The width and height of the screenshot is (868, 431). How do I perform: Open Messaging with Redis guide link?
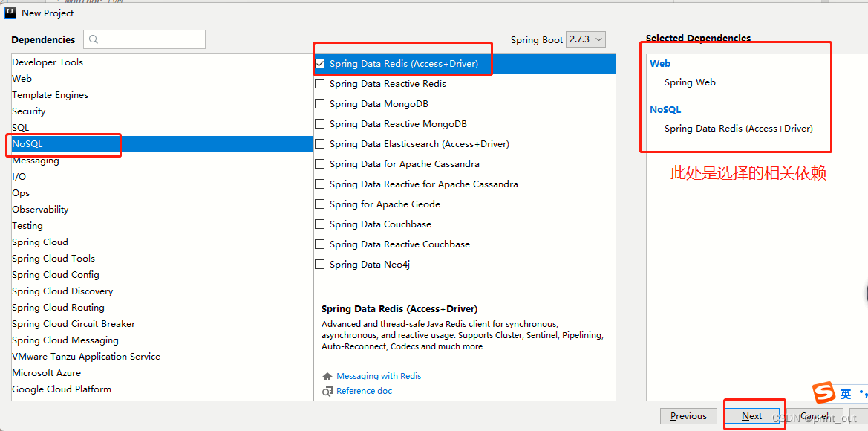pyautogui.click(x=379, y=376)
